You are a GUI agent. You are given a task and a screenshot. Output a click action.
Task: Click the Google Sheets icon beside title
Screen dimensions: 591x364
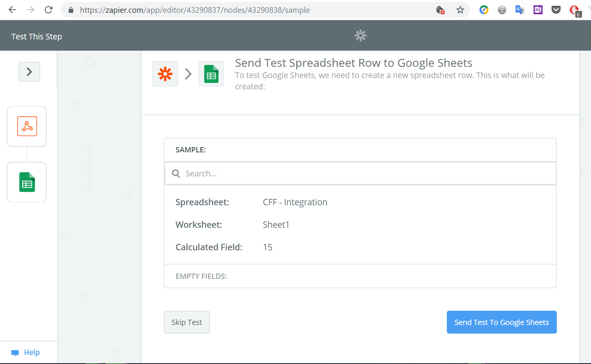pos(211,74)
